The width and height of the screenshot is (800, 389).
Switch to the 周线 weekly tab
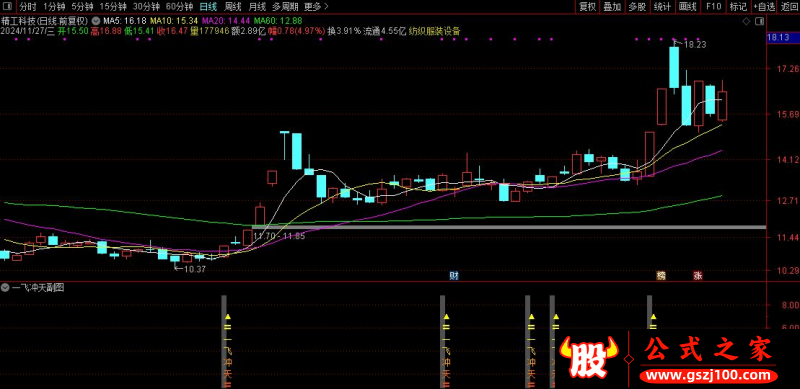point(233,7)
